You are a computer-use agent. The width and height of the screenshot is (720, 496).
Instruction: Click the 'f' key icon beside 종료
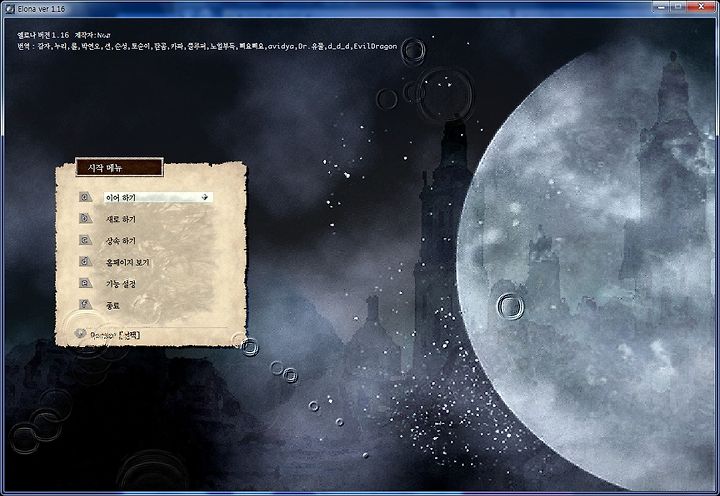(x=85, y=304)
